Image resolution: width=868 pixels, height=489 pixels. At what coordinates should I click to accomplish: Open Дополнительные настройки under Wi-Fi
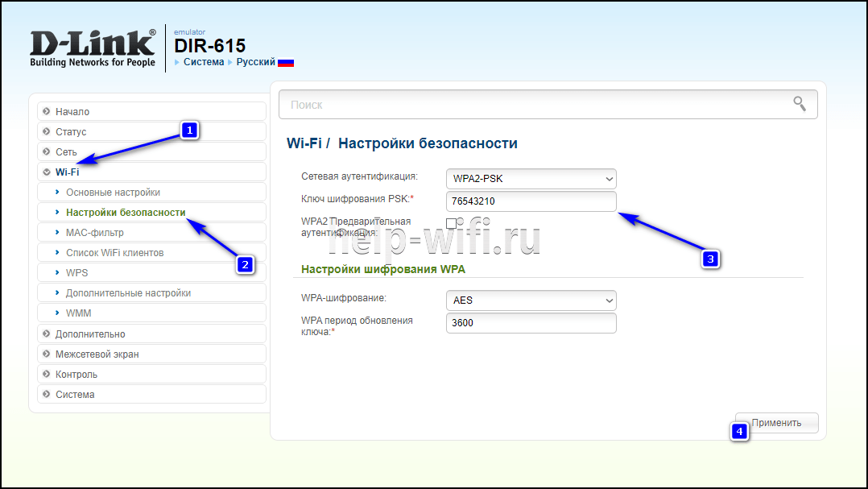coord(151,293)
